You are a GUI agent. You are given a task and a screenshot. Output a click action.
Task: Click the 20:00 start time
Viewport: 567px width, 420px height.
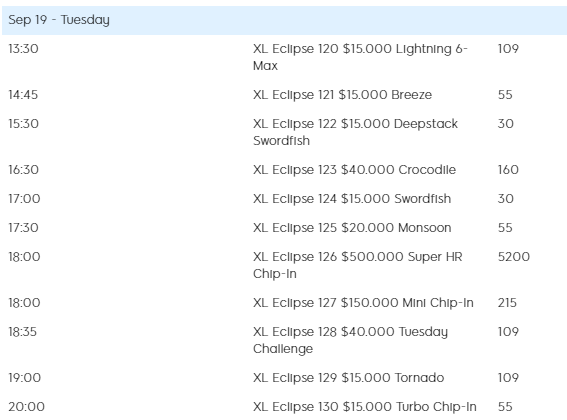click(26, 407)
